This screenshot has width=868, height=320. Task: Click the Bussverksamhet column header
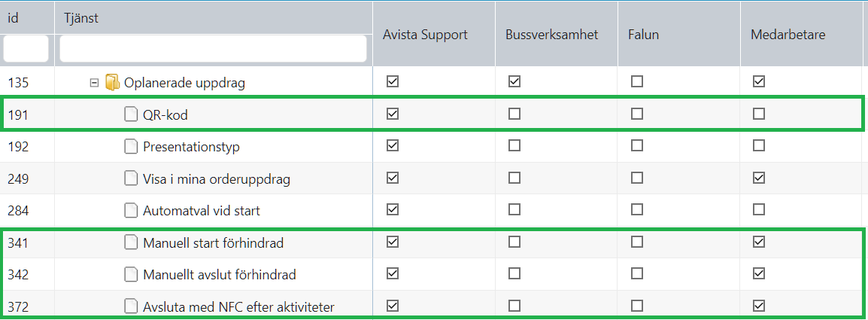(552, 35)
